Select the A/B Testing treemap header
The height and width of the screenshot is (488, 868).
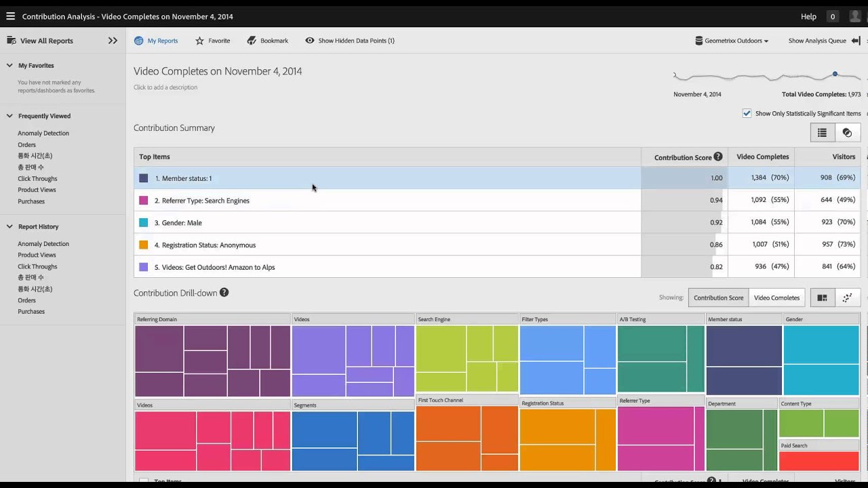tap(660, 319)
